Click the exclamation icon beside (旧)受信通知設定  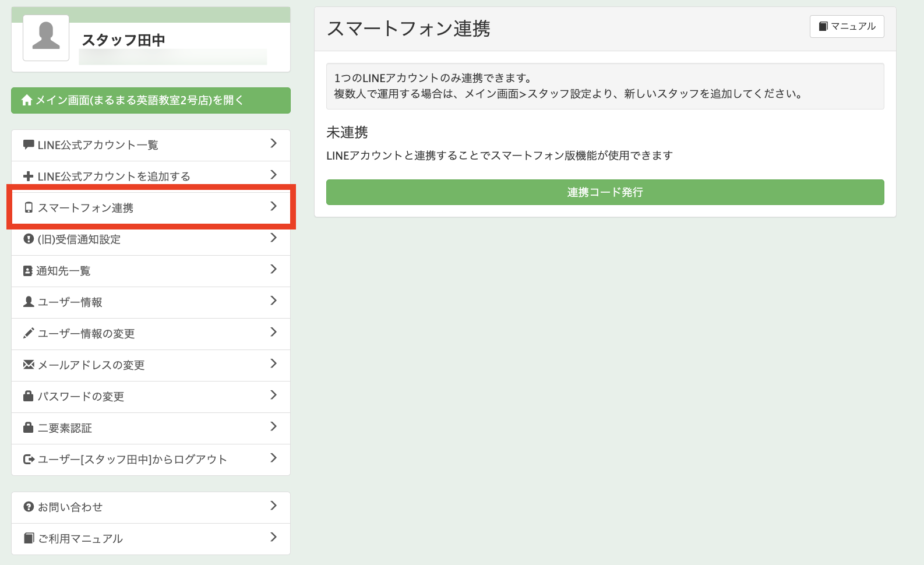pyautogui.click(x=29, y=239)
